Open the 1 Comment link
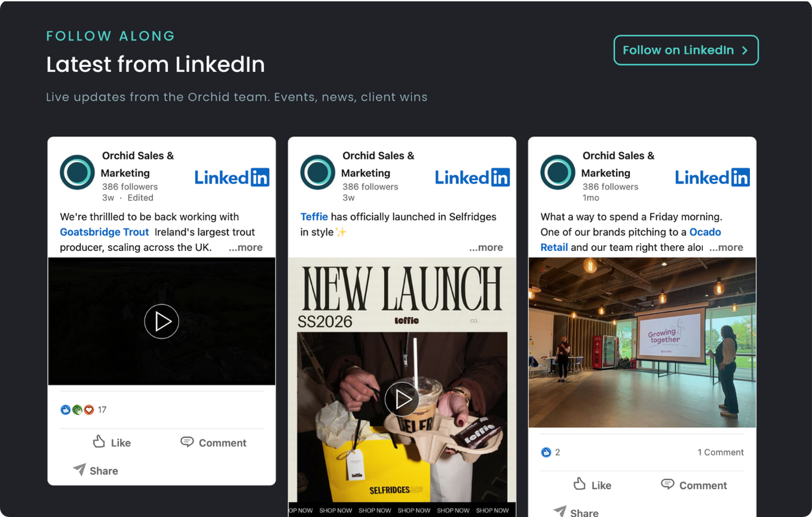 721,452
